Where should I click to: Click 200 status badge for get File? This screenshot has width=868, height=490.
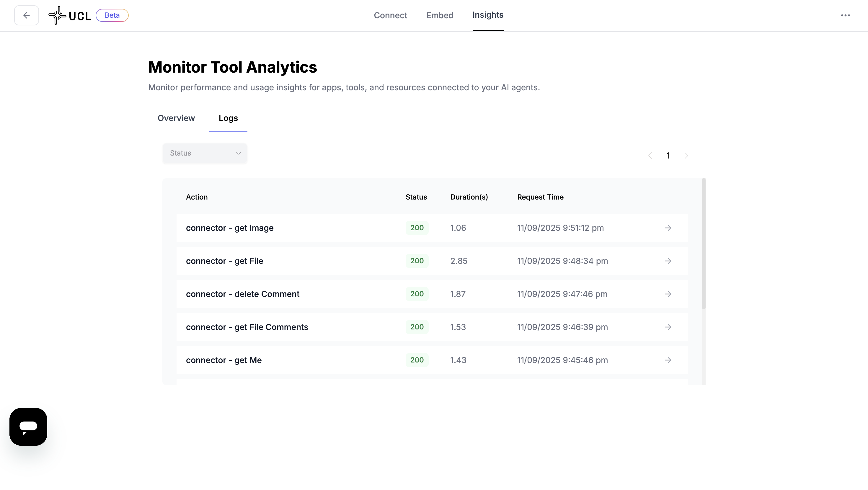[x=417, y=261]
